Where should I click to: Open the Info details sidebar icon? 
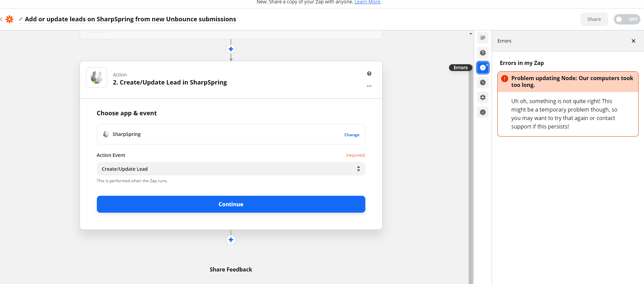point(483,112)
